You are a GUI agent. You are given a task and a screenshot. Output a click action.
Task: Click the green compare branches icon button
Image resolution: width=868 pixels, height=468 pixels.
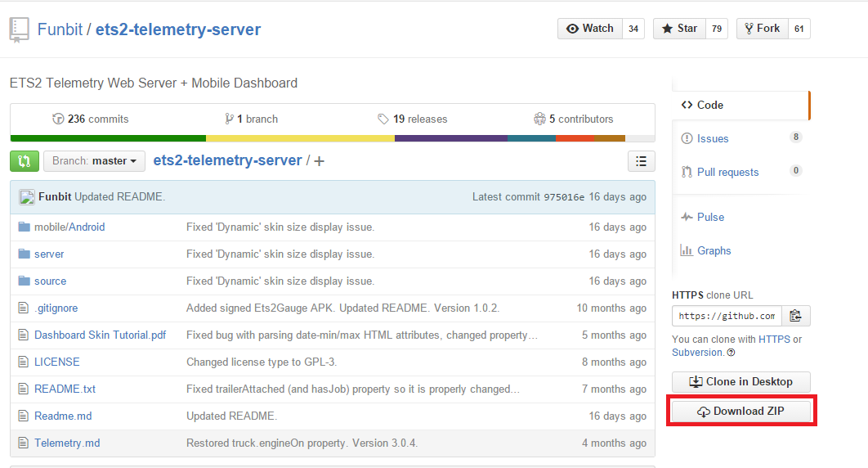(x=25, y=161)
